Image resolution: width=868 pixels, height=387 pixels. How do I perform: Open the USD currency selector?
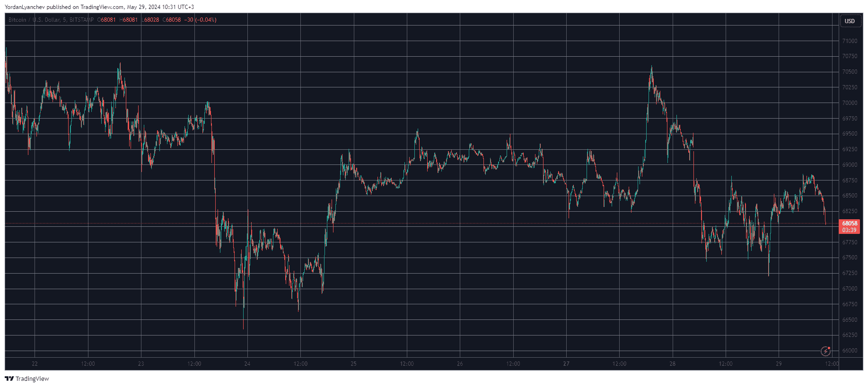[x=850, y=21]
